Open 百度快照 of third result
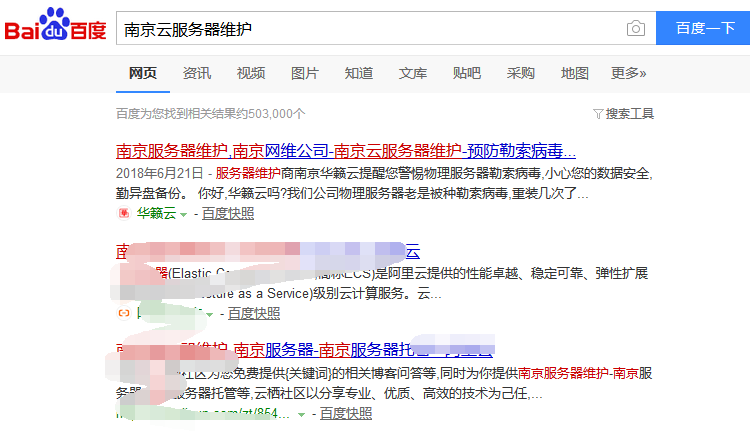Screen dimensions: 750x432 click(x=345, y=413)
